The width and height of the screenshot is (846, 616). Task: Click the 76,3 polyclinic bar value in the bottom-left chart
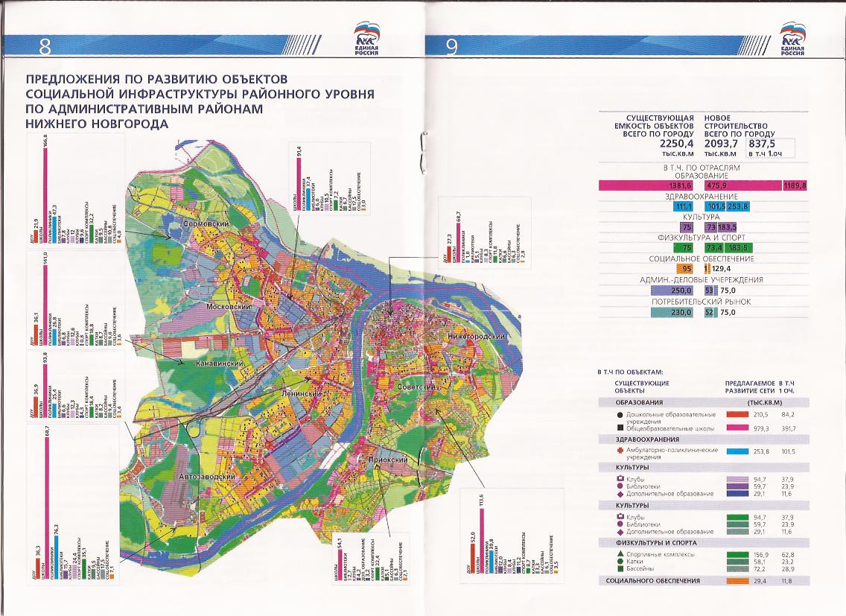[x=56, y=530]
